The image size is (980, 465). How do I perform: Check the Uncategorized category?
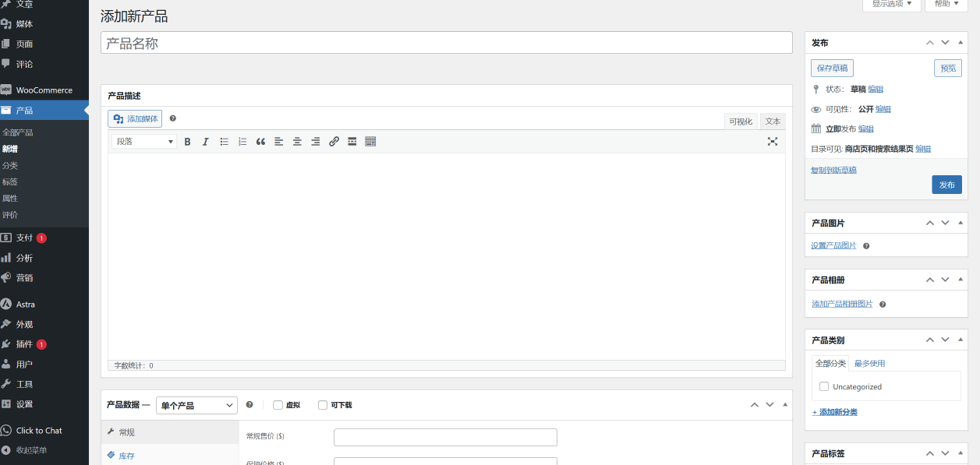pyautogui.click(x=824, y=386)
